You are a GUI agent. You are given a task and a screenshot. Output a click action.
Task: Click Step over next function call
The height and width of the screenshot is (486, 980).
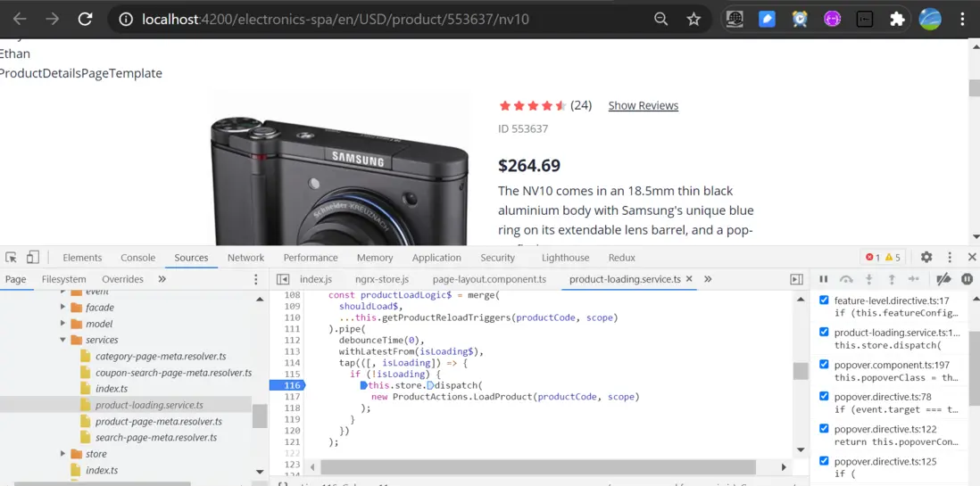coord(845,279)
